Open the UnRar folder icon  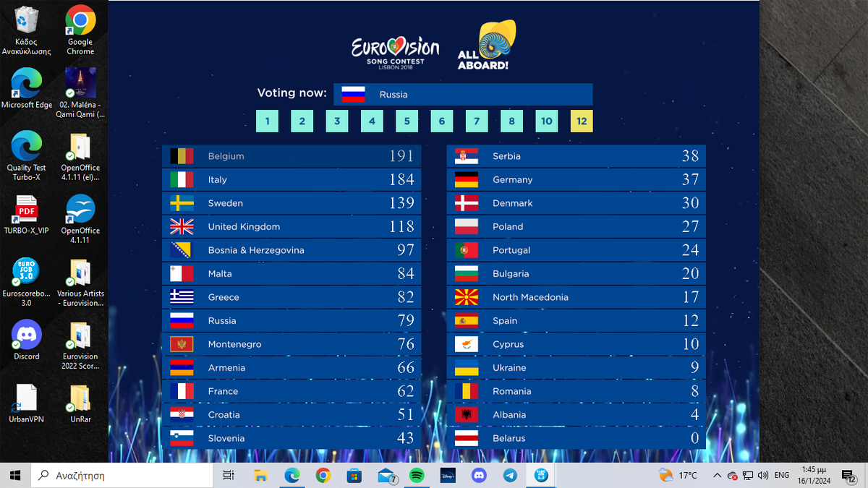coord(80,403)
